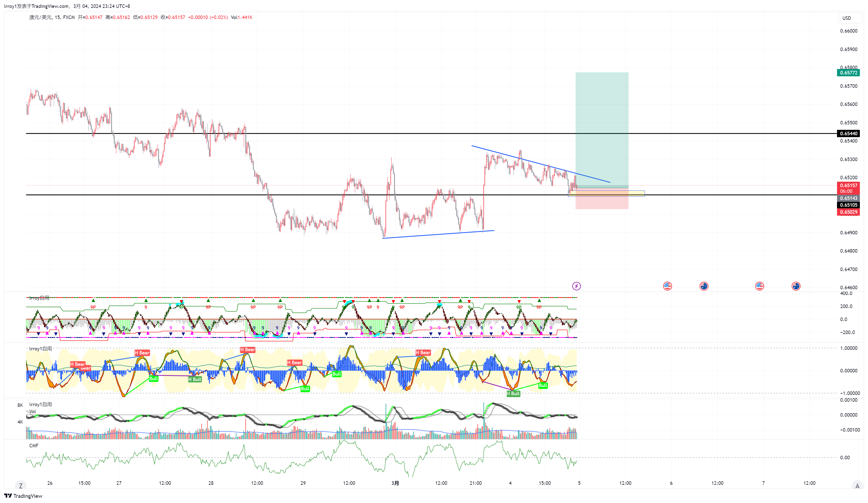Viewport: 868px width, 503px height.
Task: Click the US flag event icon before date 7
Action: (x=760, y=286)
